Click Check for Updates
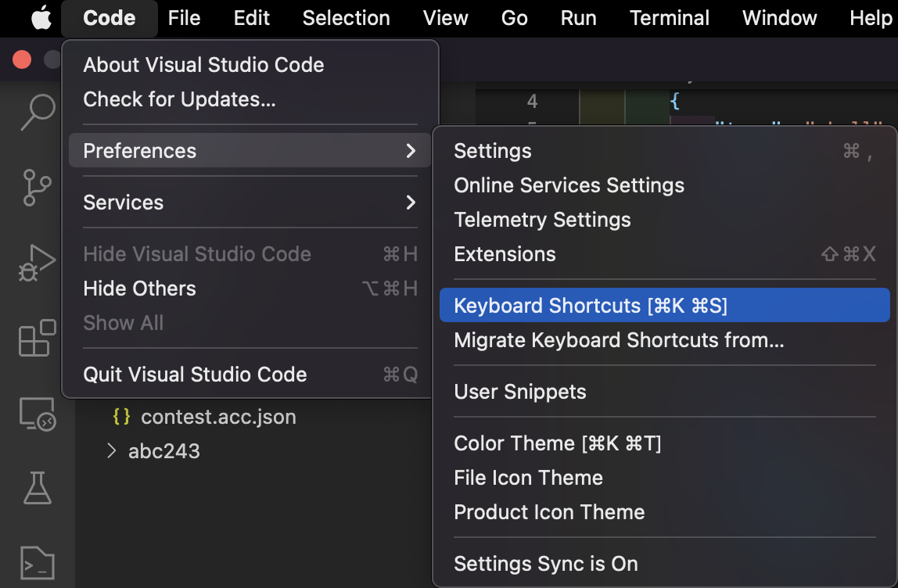 click(179, 99)
